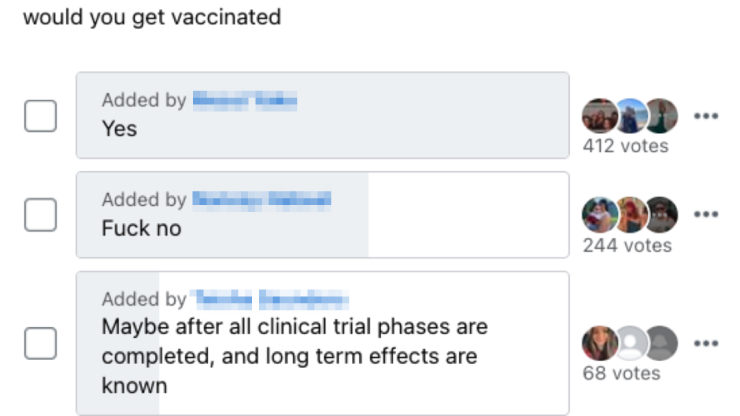Click the first voter avatar on Maybe option
The image size is (740, 416).
pyautogui.click(x=598, y=343)
